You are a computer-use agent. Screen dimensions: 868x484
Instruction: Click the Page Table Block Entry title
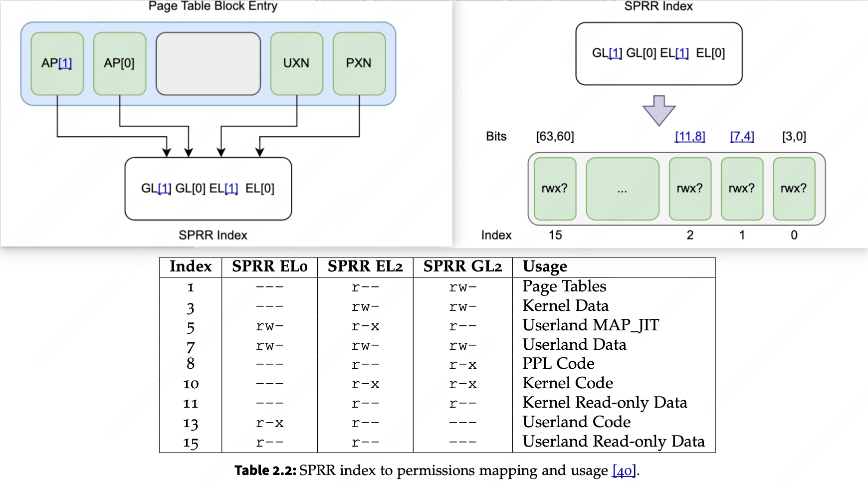click(213, 6)
